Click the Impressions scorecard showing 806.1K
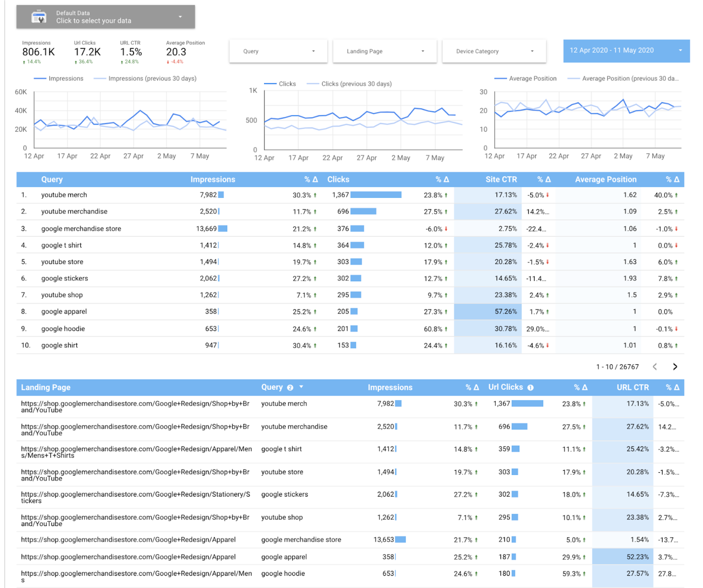The height and width of the screenshot is (588, 703). 38,53
